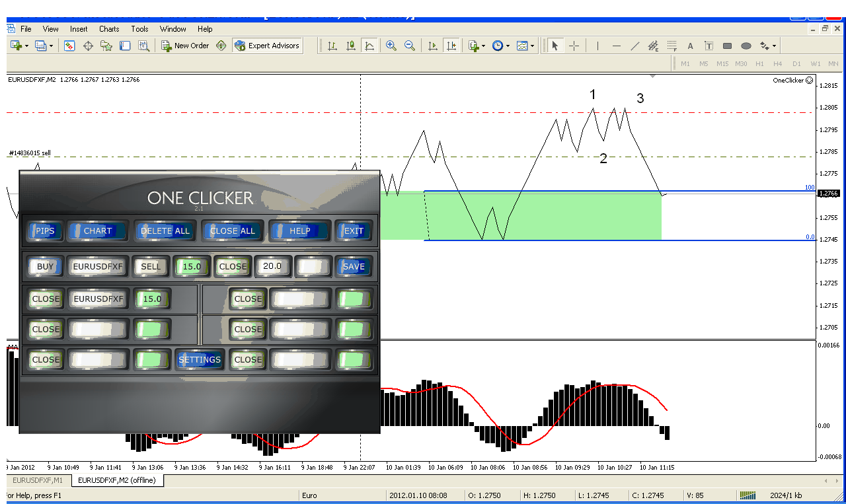
Task: Click the connection status bars indicator
Action: (x=748, y=495)
